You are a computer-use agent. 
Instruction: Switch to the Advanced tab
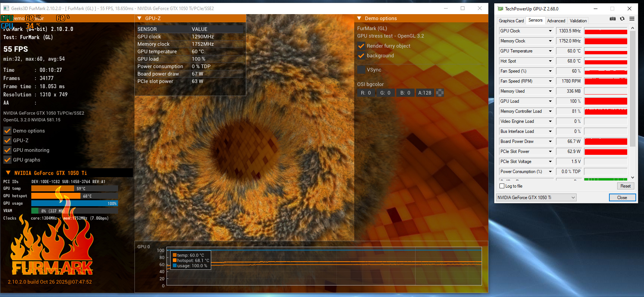[x=556, y=21]
